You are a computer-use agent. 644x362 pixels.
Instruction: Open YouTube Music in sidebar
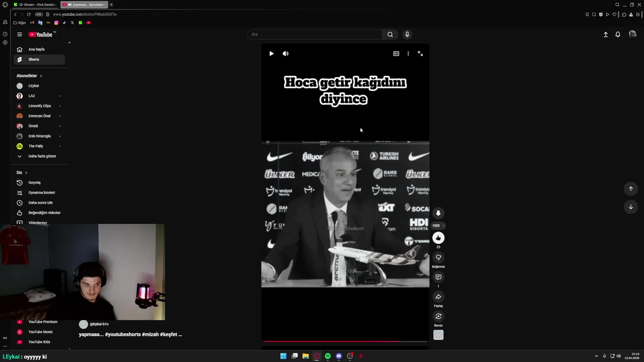[39, 332]
